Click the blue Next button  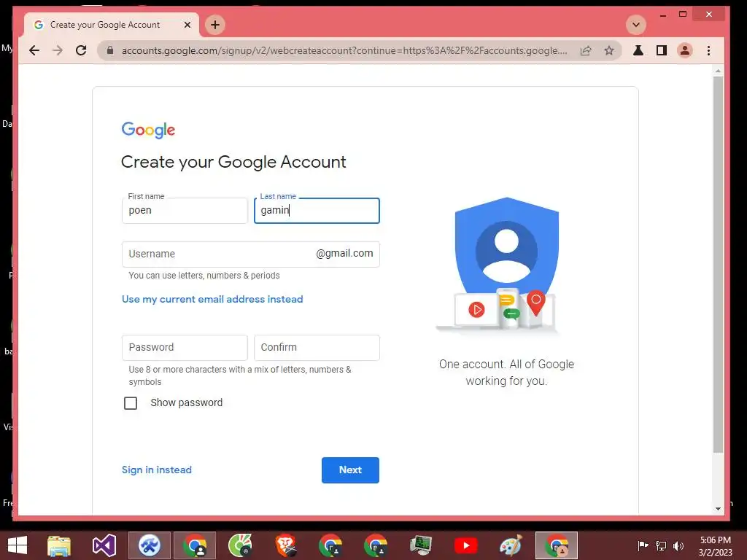pos(350,470)
